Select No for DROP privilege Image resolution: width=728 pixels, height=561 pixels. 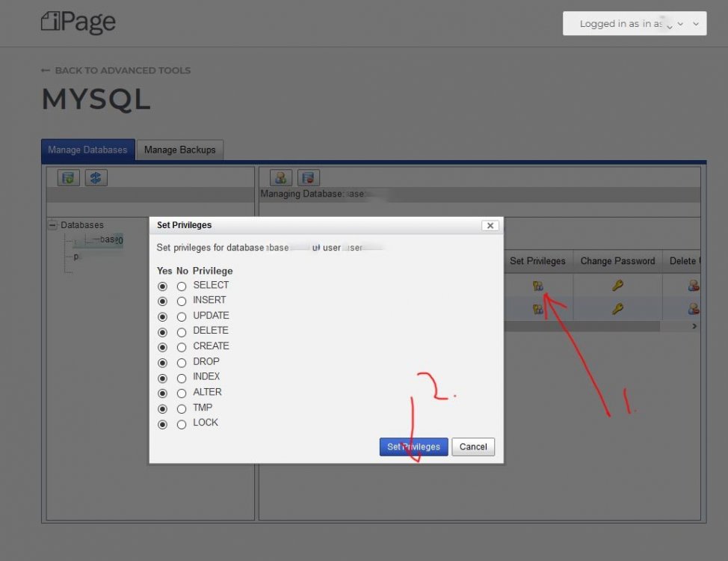click(x=182, y=363)
